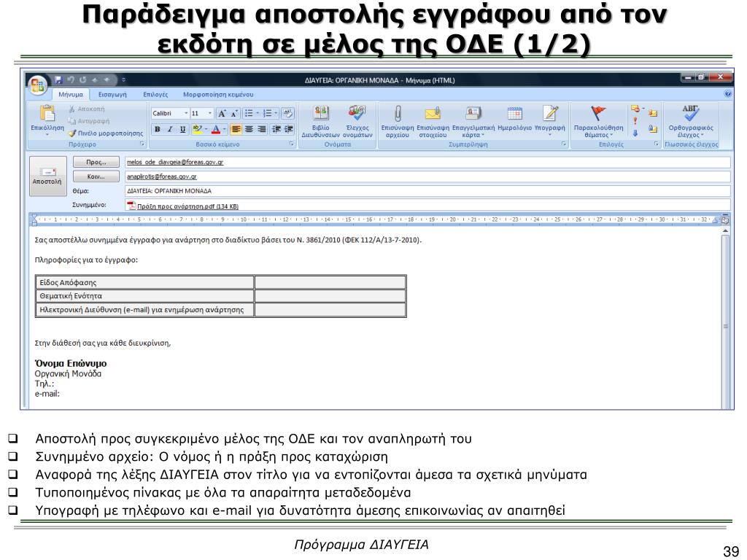Toggle Bold formatting
This screenshot has height=560, width=747.
point(158,129)
